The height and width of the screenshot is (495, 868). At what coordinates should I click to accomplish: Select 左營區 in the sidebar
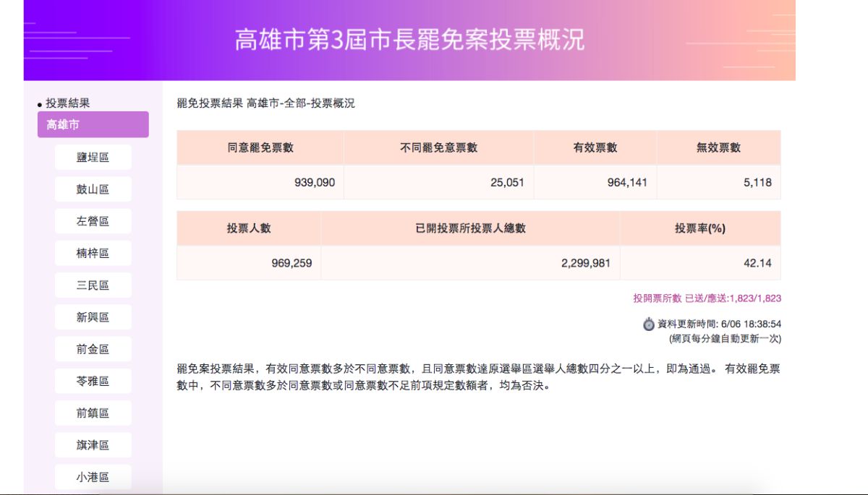(93, 220)
